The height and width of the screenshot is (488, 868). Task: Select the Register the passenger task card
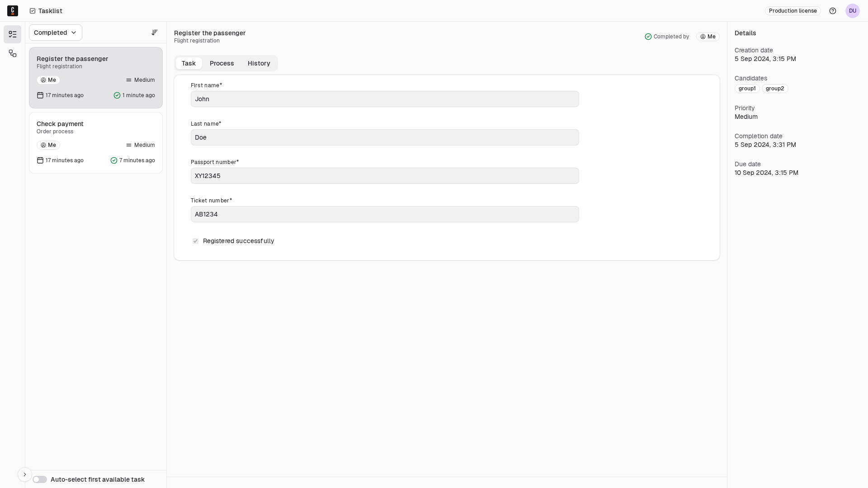click(x=96, y=78)
